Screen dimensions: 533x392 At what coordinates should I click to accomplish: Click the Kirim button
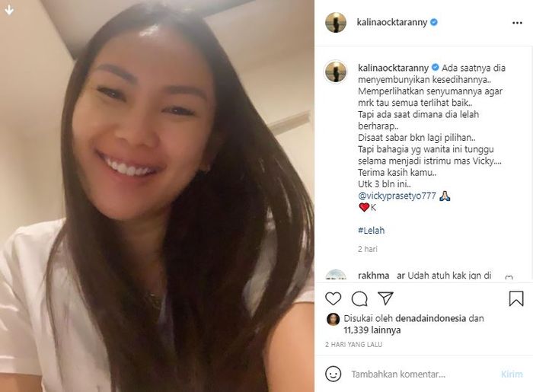pos(512,374)
